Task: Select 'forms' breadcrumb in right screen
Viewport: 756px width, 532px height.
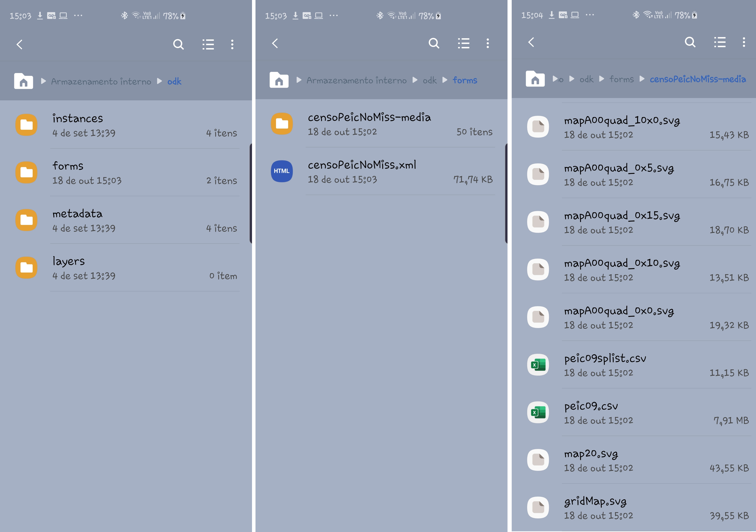Action: tap(621, 79)
